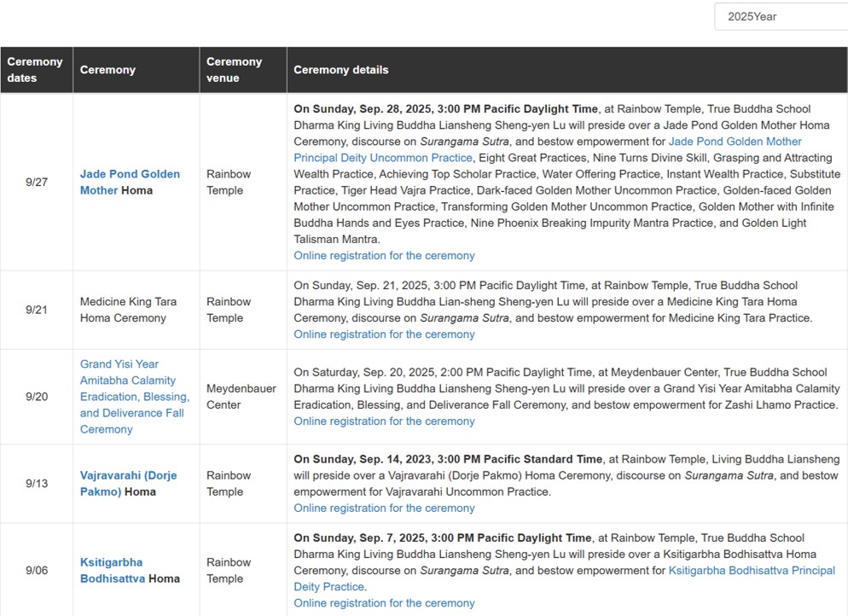Open the Jade Pond Golden Mother link
The height and width of the screenshot is (616, 848).
pyautogui.click(x=130, y=182)
